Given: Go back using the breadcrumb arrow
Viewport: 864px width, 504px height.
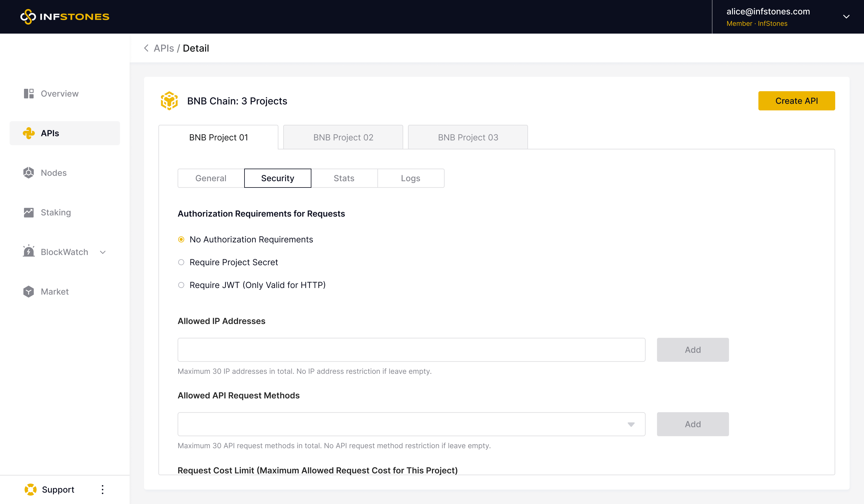Looking at the screenshot, I should tap(146, 48).
